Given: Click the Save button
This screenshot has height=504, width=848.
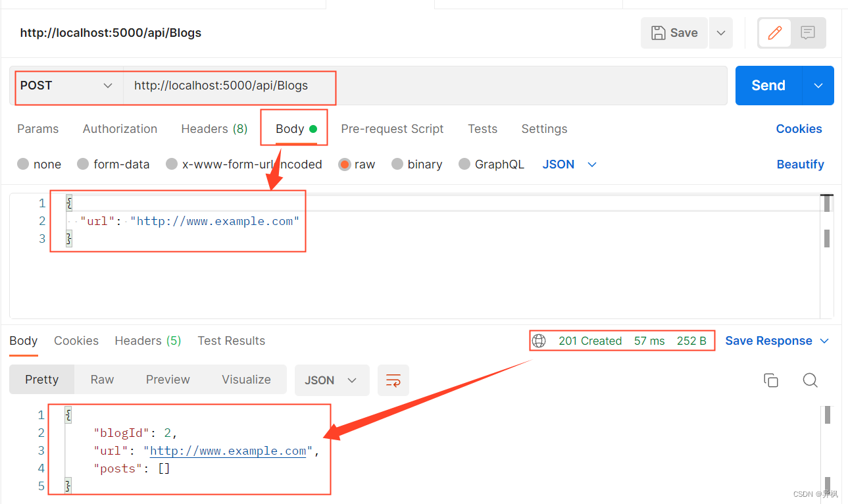Looking at the screenshot, I should pos(674,33).
